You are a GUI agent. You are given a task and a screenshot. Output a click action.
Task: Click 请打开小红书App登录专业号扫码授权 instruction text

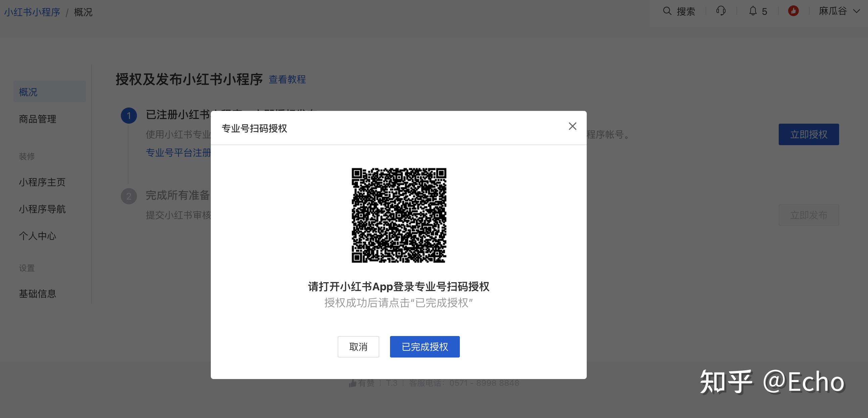click(399, 286)
